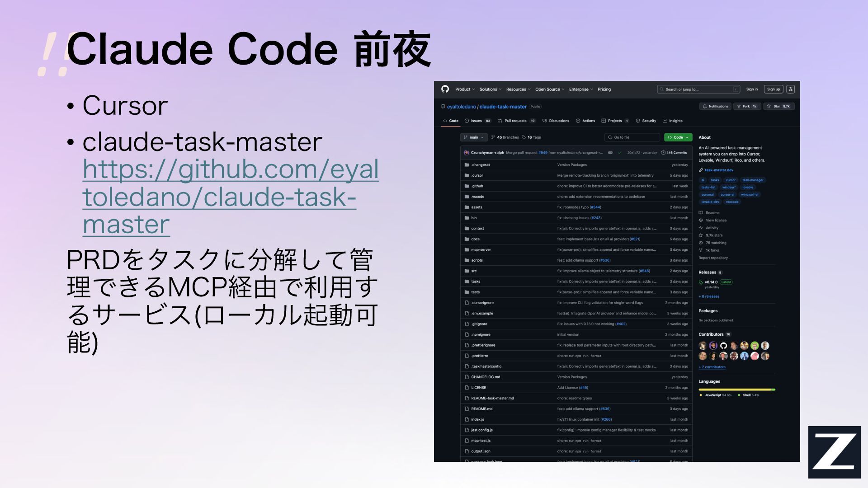
Task: Click Report repository link
Action: coord(713,258)
